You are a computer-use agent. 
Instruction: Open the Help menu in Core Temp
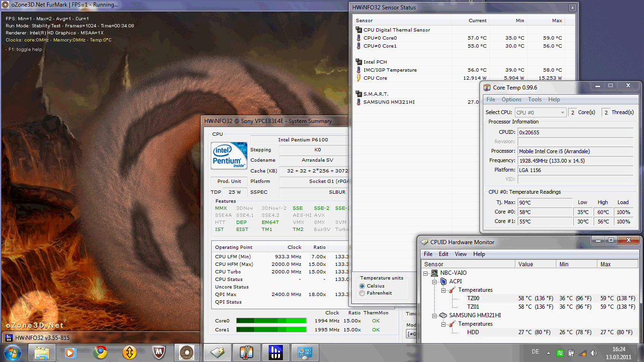(554, 99)
